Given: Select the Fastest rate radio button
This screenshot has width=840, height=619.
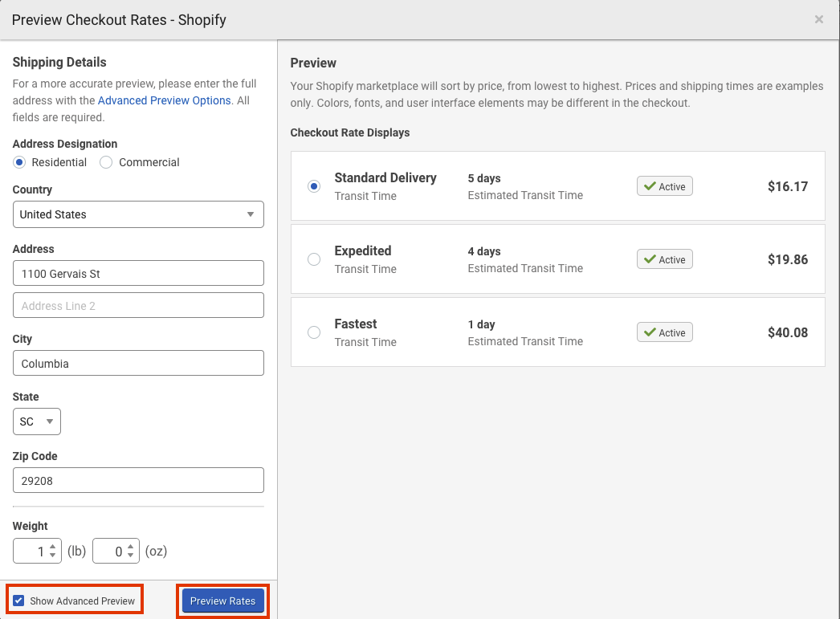Looking at the screenshot, I should 314,332.
